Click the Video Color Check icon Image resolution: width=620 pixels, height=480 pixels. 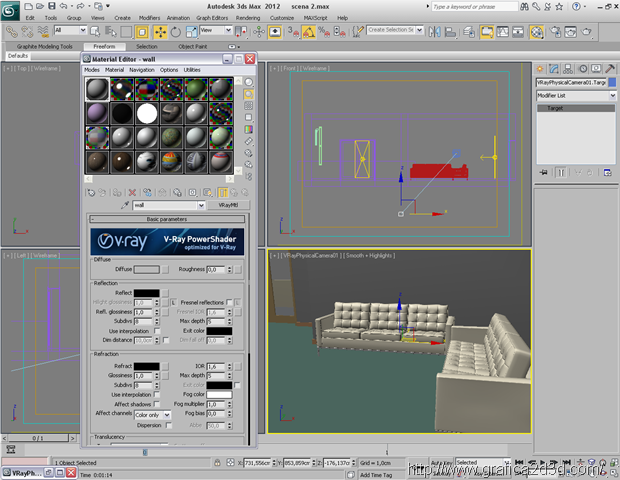(249, 131)
